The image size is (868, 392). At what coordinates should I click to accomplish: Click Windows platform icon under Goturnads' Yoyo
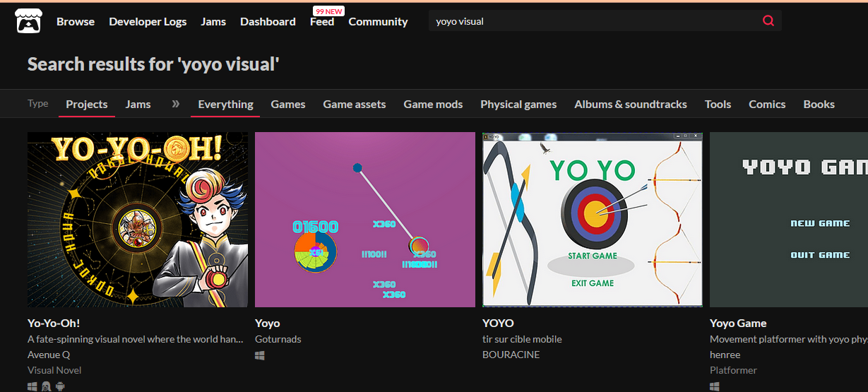coord(260,356)
